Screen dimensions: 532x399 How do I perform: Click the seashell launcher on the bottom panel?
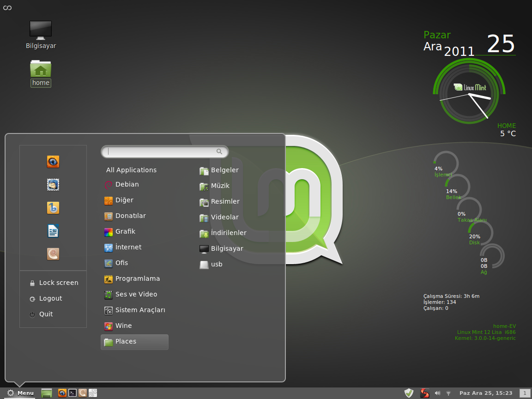click(83, 393)
